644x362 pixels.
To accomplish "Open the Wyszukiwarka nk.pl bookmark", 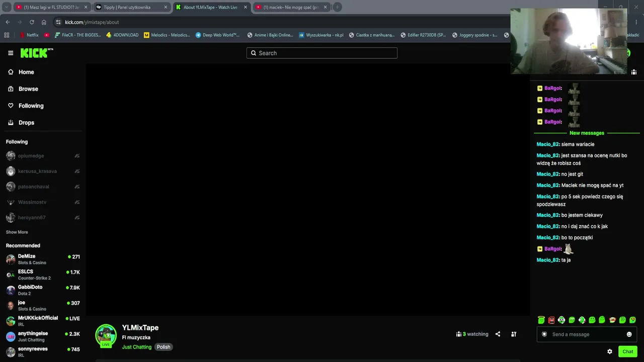I will [x=321, y=35].
